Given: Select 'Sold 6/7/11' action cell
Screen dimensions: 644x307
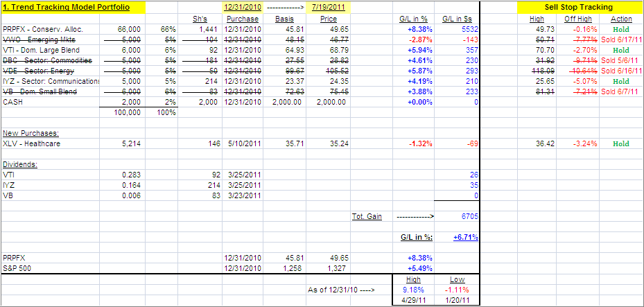Looking at the screenshot, I should pos(620,91).
